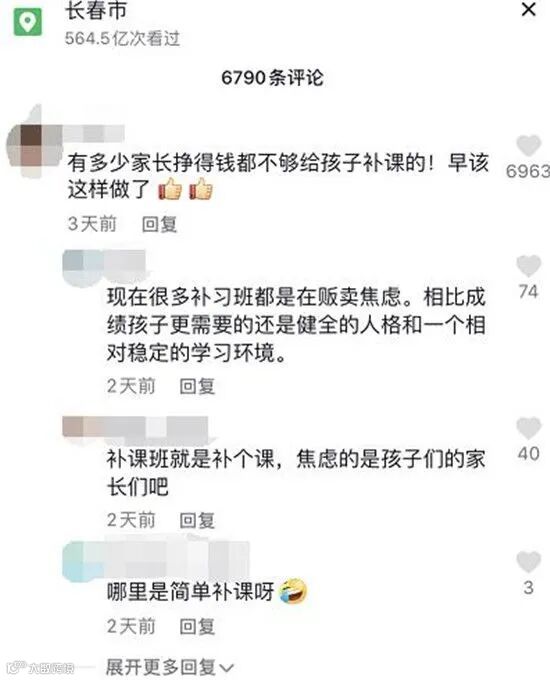Tap the laughing emoji in last comment

tap(293, 591)
